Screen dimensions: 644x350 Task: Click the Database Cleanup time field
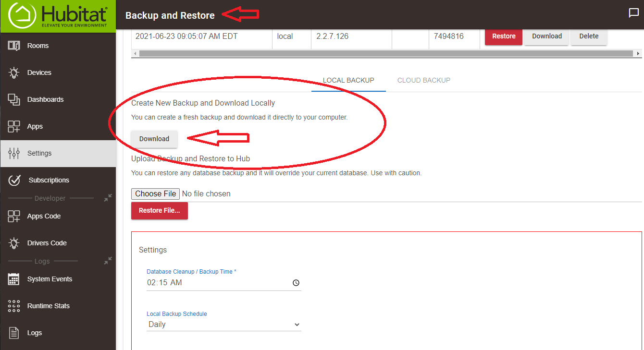tap(216, 283)
